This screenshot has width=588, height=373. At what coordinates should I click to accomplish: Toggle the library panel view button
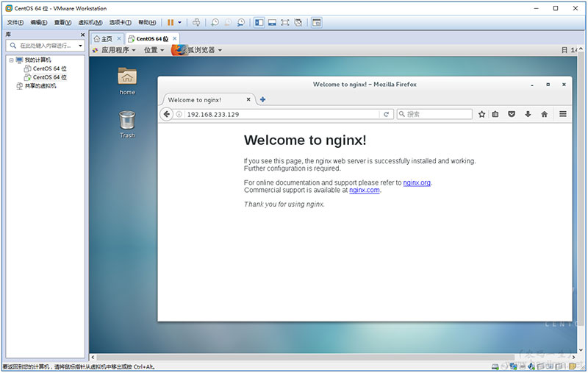[x=259, y=23]
